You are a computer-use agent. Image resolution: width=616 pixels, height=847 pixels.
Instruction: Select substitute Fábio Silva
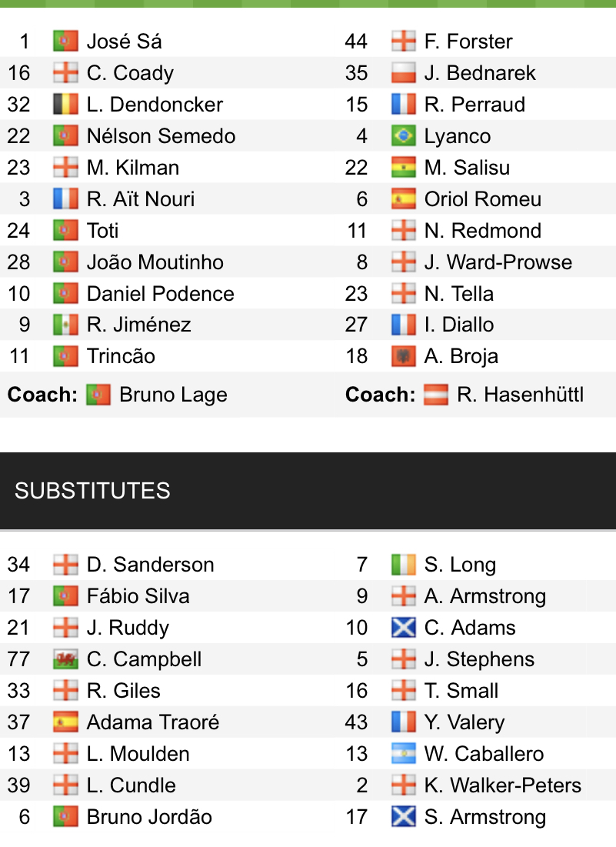138,596
